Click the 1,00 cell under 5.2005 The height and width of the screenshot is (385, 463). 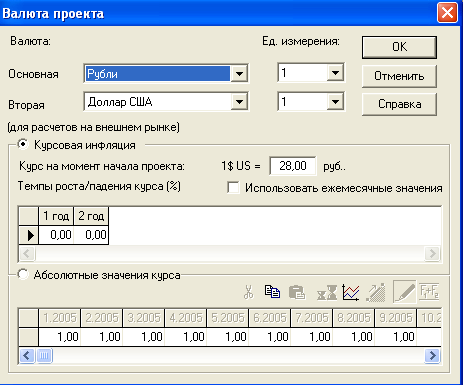(x=228, y=337)
